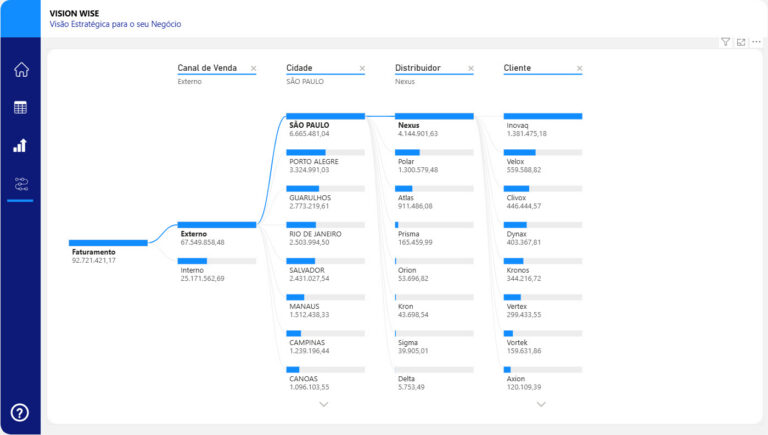The image size is (768, 435).
Task: Open the help question mark icon
Action: tap(20, 412)
